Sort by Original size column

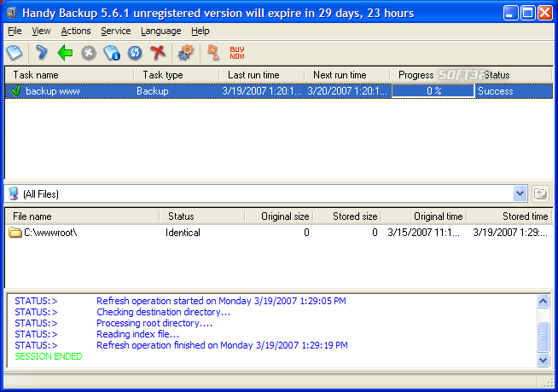(279, 216)
